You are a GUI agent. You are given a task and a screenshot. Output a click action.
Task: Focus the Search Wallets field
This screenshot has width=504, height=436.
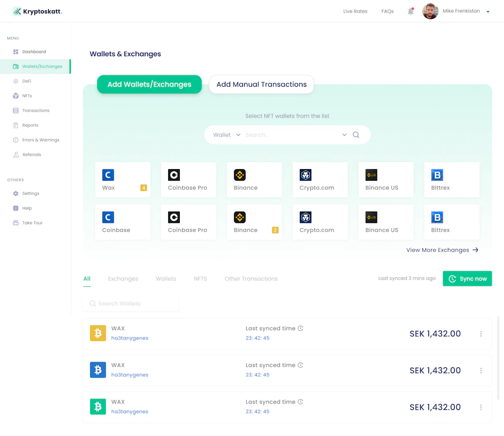point(131,303)
